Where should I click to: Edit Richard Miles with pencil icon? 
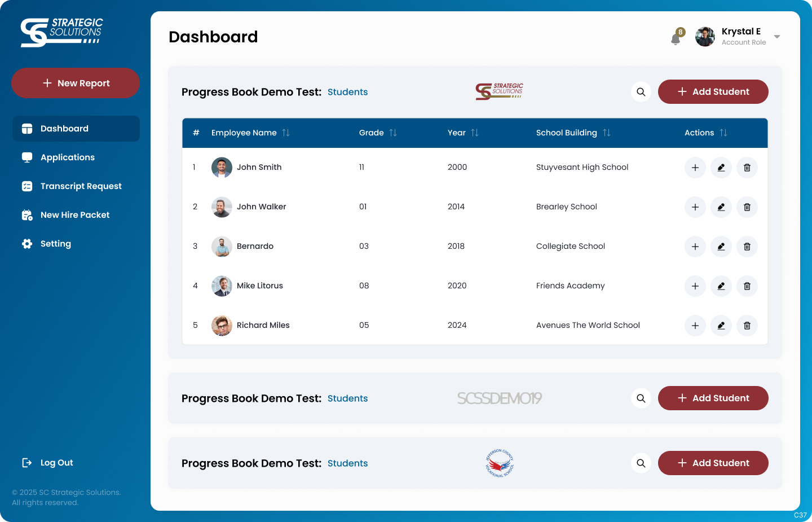coord(721,326)
